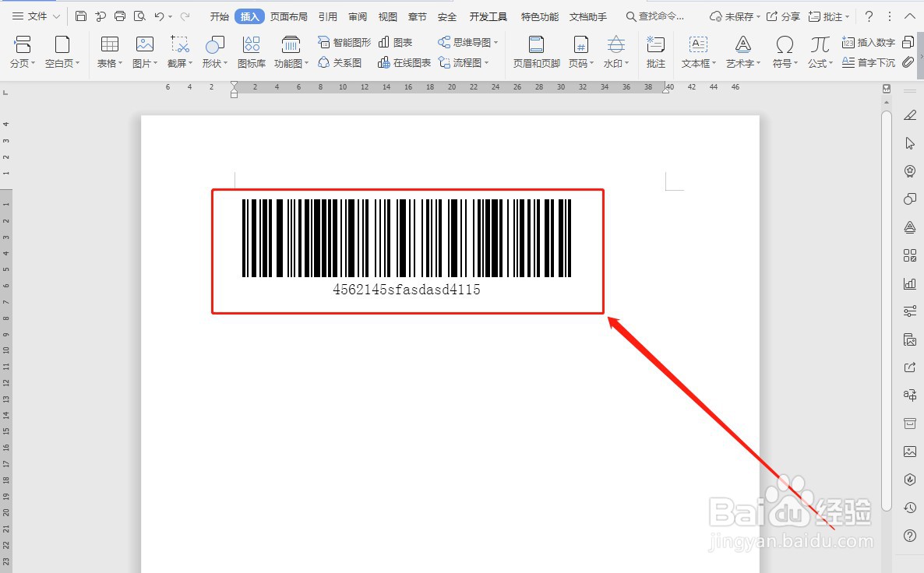Open the 表格 table tool
Viewport: 924px width, 573px height.
[x=110, y=52]
